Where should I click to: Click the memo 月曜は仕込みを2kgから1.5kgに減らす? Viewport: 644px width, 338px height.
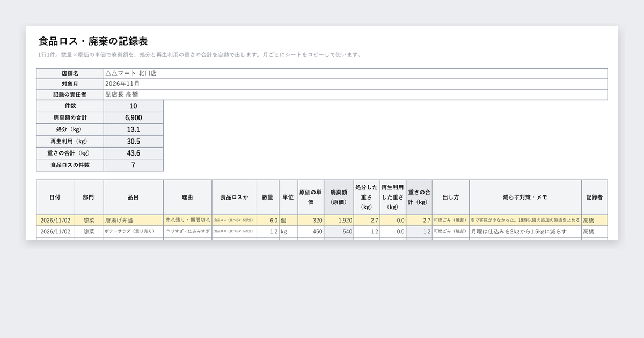pos(525,231)
